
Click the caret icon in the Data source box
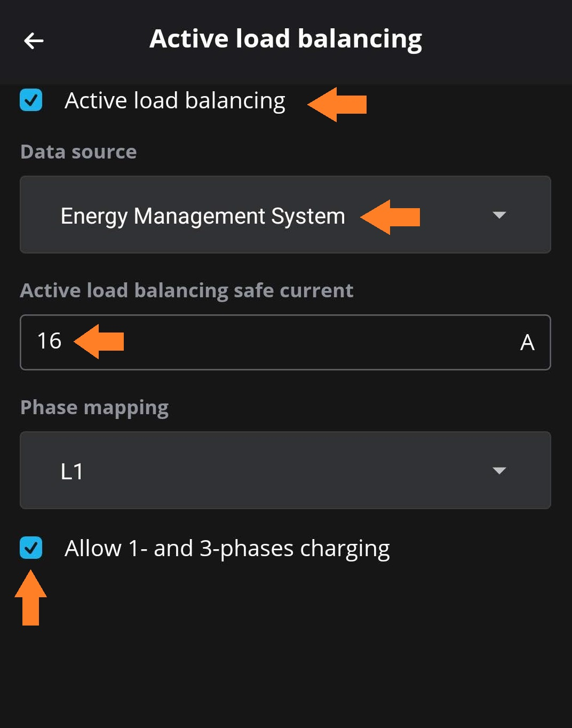pos(499,215)
